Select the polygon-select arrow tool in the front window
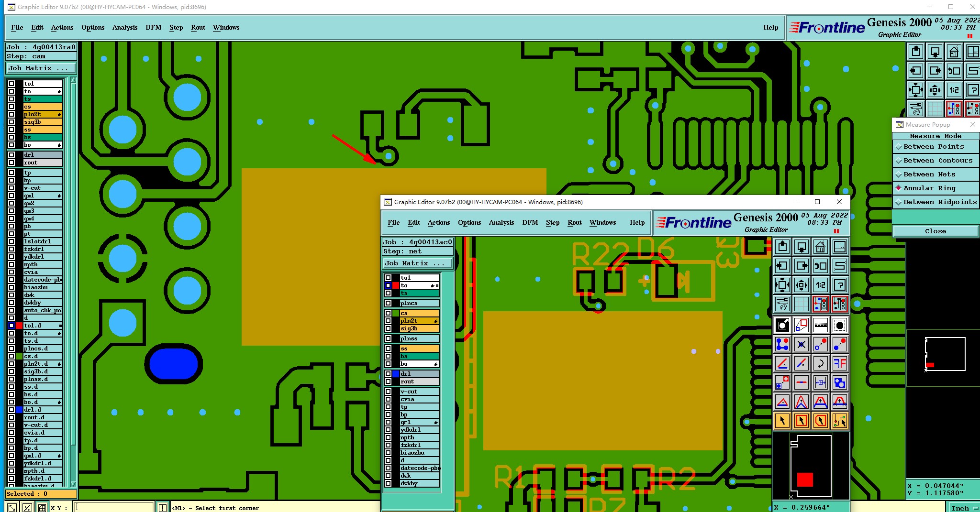This screenshot has height=512, width=980. coord(821,421)
